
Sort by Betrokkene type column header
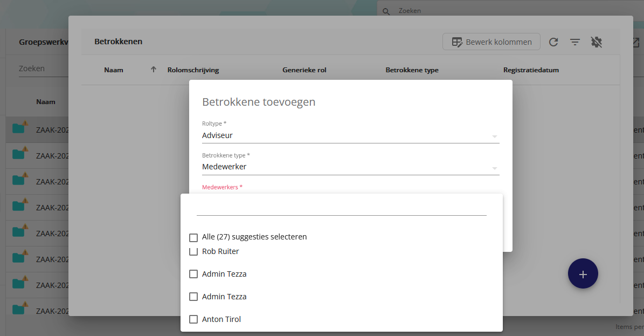[412, 70]
